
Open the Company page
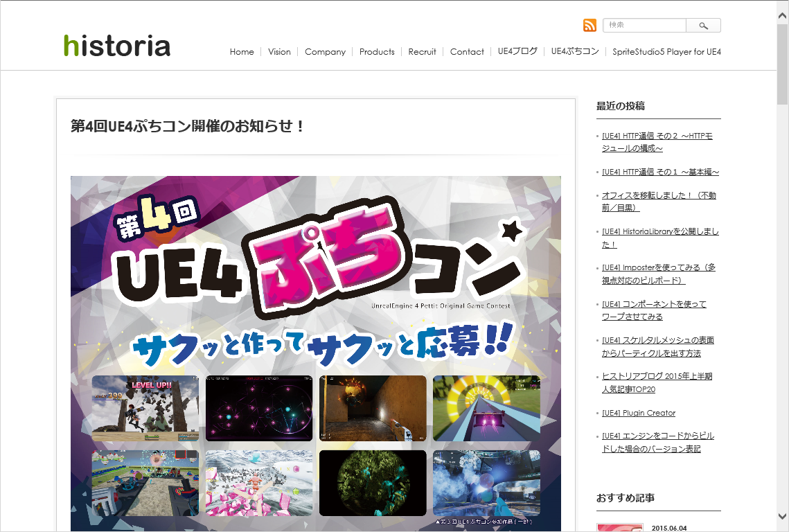point(325,51)
